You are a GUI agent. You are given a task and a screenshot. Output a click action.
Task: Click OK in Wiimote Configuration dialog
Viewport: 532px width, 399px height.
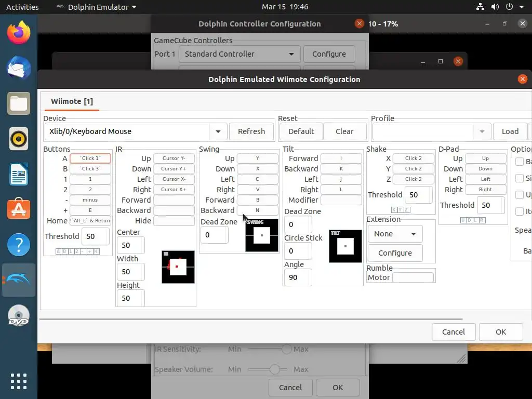pyautogui.click(x=501, y=332)
